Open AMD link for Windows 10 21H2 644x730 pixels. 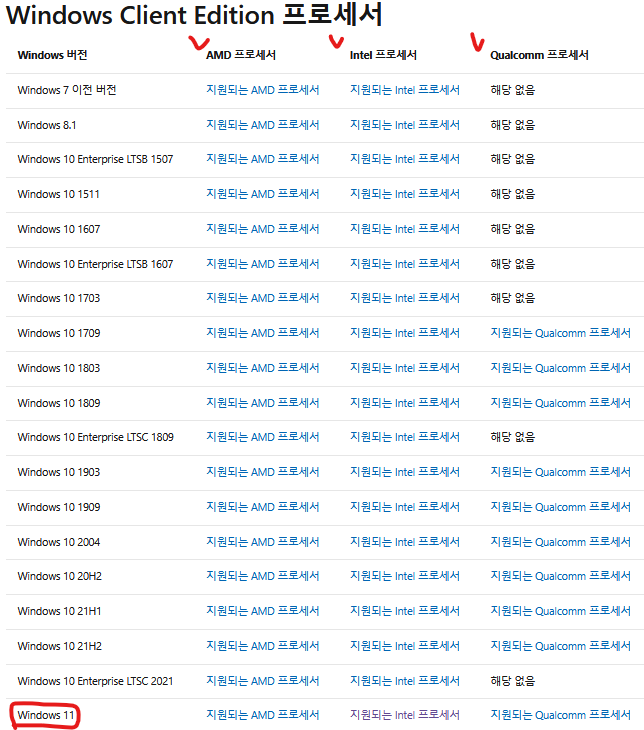(263, 646)
